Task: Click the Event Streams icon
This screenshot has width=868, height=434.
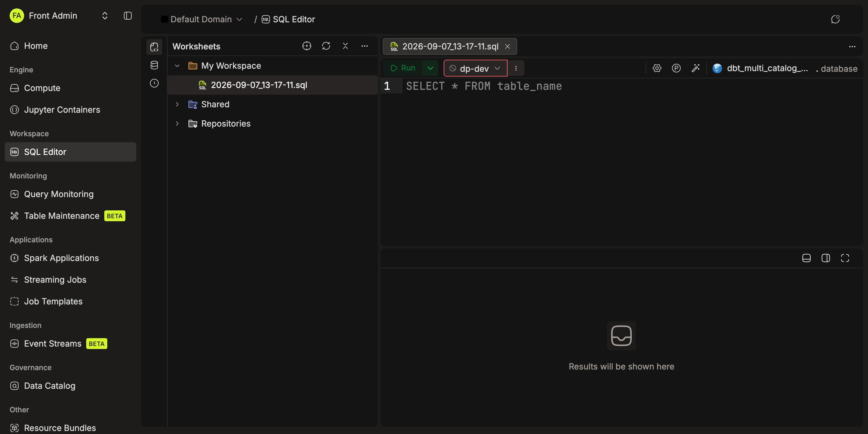Action: [x=14, y=343]
